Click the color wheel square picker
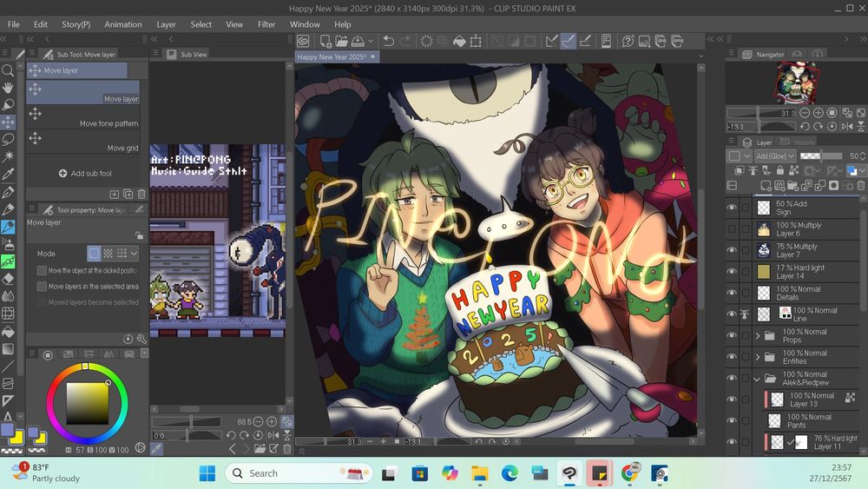868x489 pixels. [88, 403]
